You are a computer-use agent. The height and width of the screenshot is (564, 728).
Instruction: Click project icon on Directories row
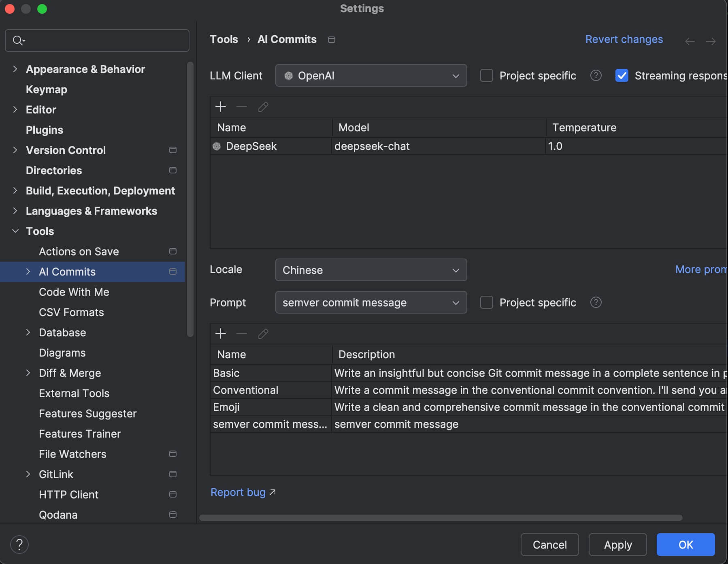click(x=173, y=170)
